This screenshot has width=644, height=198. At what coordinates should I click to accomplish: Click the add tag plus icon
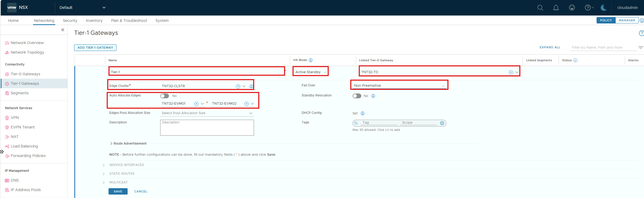[442, 123]
